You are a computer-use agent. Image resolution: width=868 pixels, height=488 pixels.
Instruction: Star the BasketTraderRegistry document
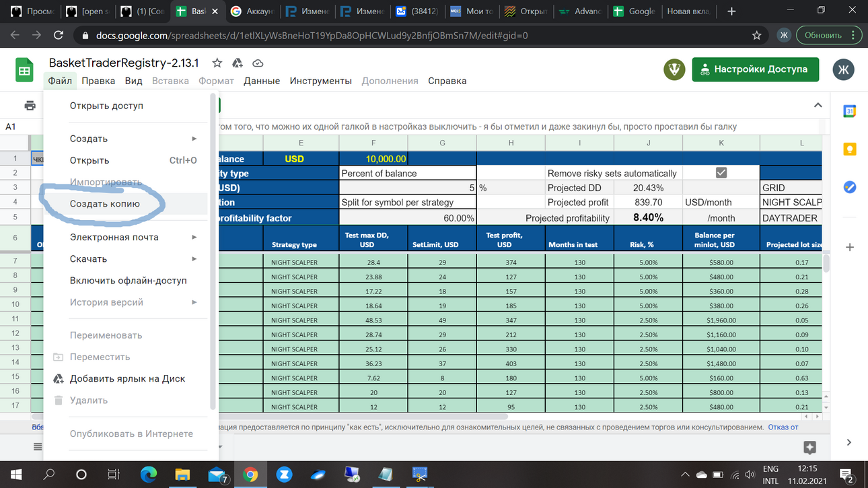click(217, 63)
